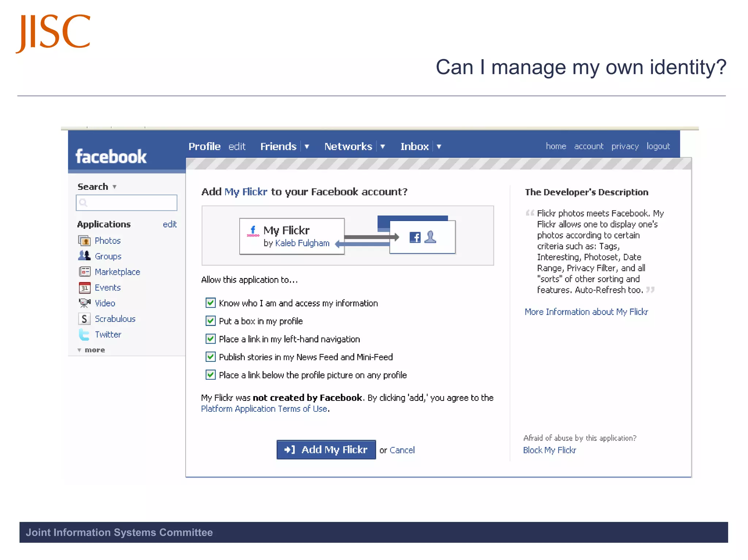This screenshot has width=748, height=560.
Task: Open the Scrabulous application link
Action: click(115, 319)
